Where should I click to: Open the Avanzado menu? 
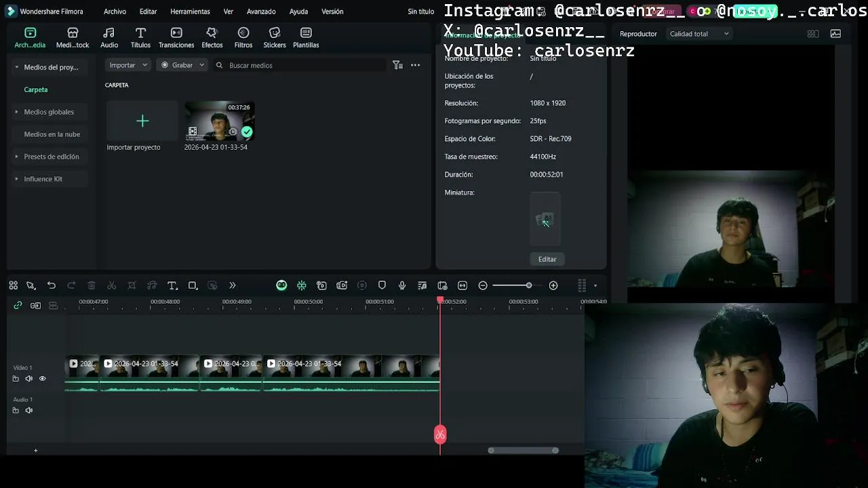tap(261, 12)
